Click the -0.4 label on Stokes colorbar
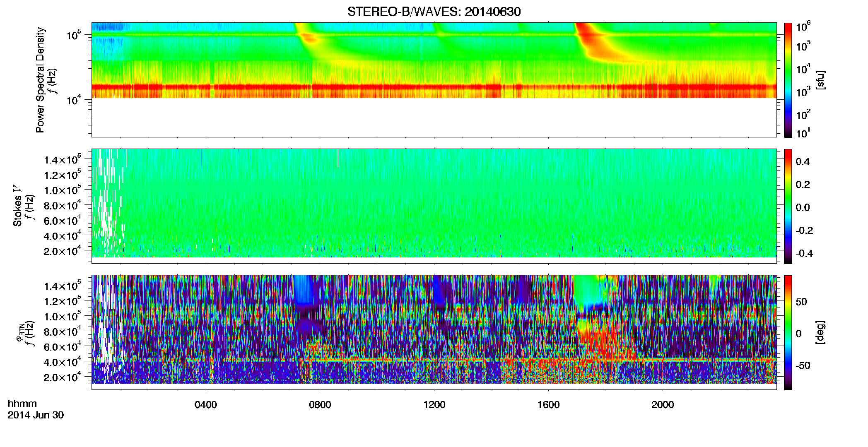This screenshot has width=868, height=447. tap(804, 253)
